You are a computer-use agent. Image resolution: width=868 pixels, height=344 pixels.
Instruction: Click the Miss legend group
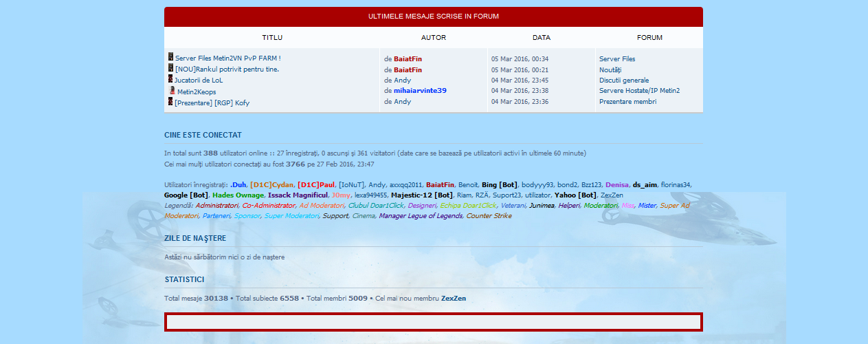point(627,206)
